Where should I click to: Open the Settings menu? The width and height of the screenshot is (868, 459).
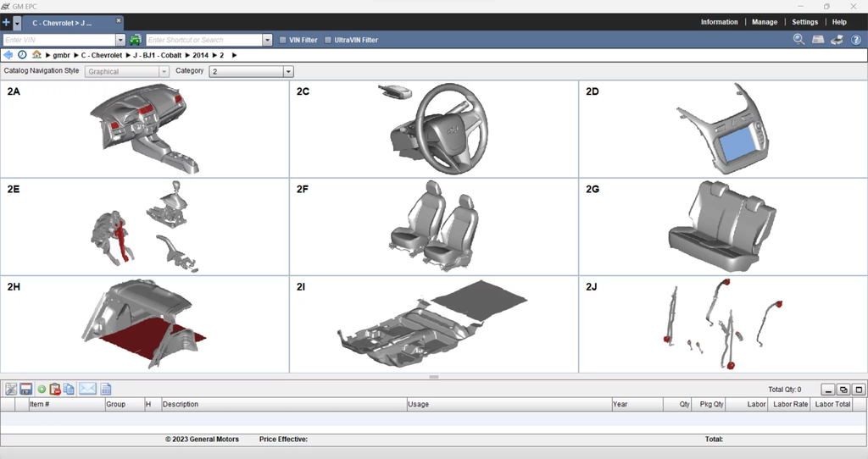(x=804, y=22)
